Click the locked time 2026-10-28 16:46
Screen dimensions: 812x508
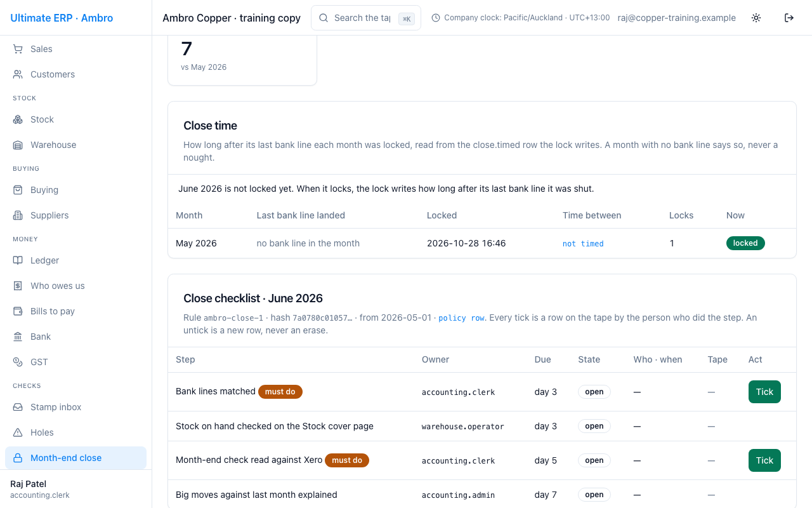[466, 243]
